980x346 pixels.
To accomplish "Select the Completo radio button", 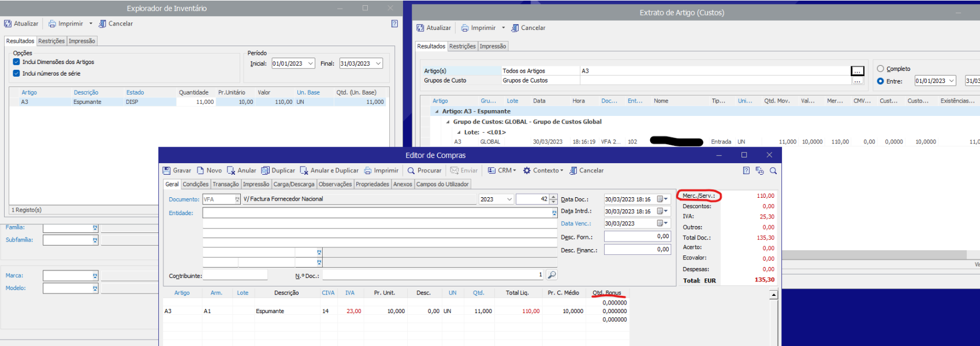I will (880, 69).
